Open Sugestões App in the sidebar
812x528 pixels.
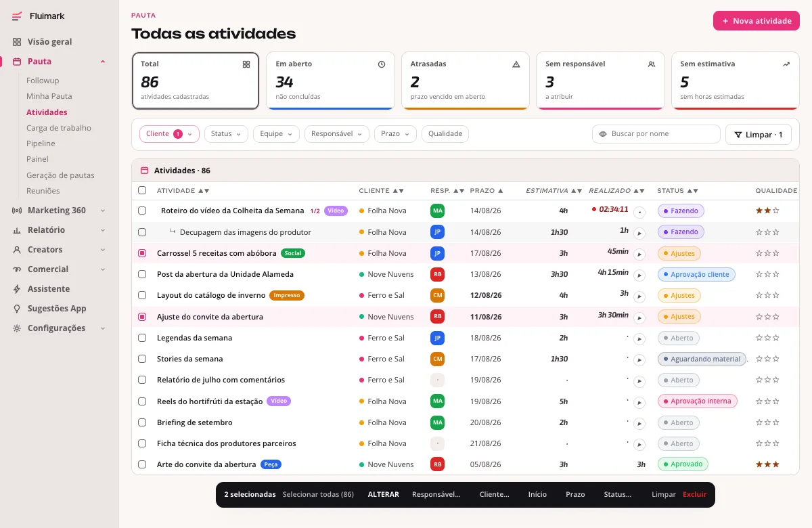tap(57, 308)
